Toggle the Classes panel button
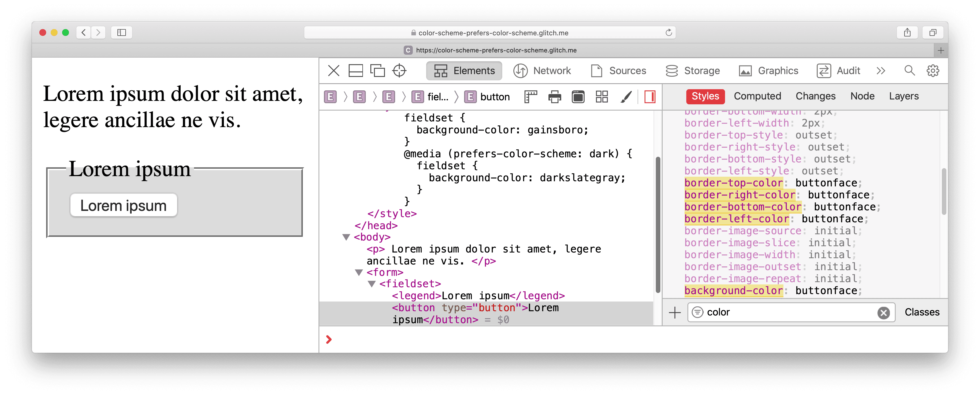The width and height of the screenshot is (980, 395). coord(919,312)
